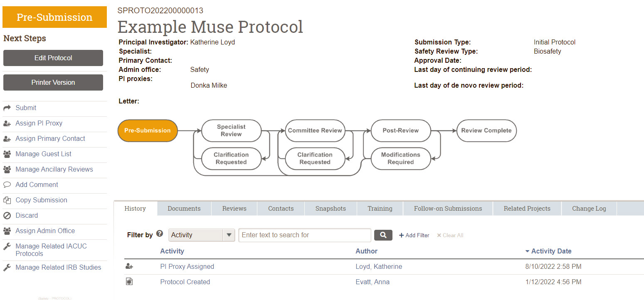The height and width of the screenshot is (300, 644).
Task: Click the Protocol Created document icon
Action: [129, 281]
